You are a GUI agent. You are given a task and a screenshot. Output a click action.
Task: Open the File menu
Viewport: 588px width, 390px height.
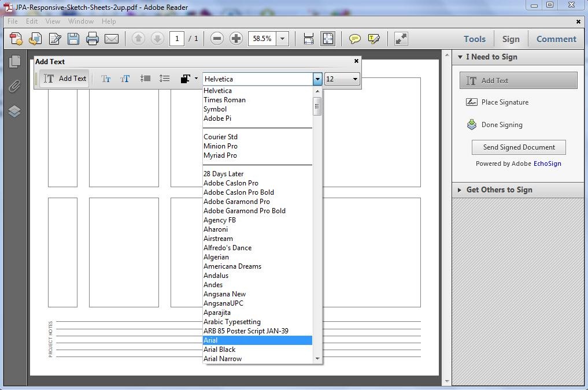(x=13, y=21)
